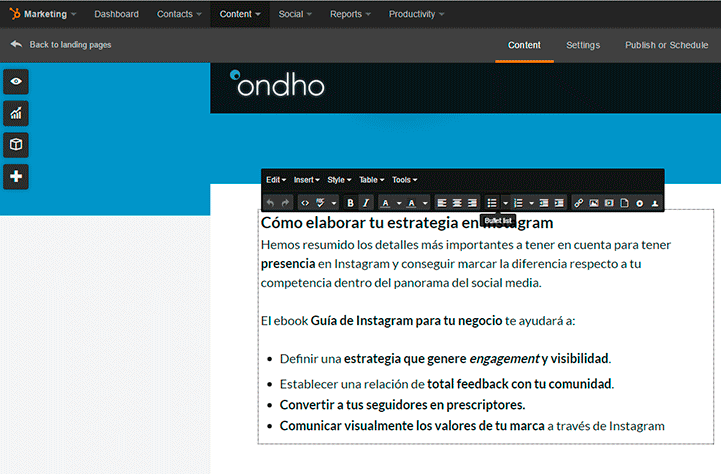The height and width of the screenshot is (474, 721).
Task: Open background color picker arrow
Action: pos(425,203)
